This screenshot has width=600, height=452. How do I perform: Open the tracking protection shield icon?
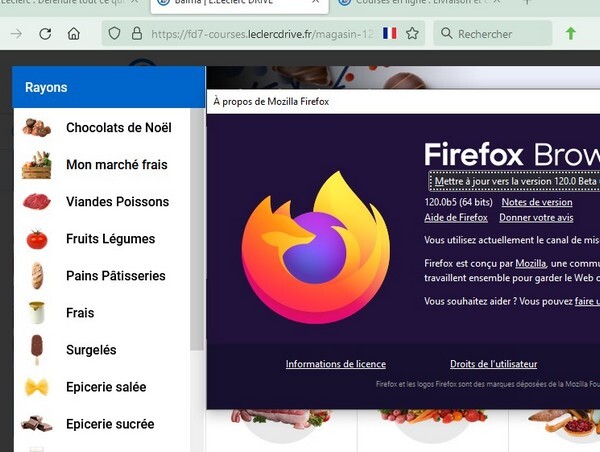click(x=114, y=34)
